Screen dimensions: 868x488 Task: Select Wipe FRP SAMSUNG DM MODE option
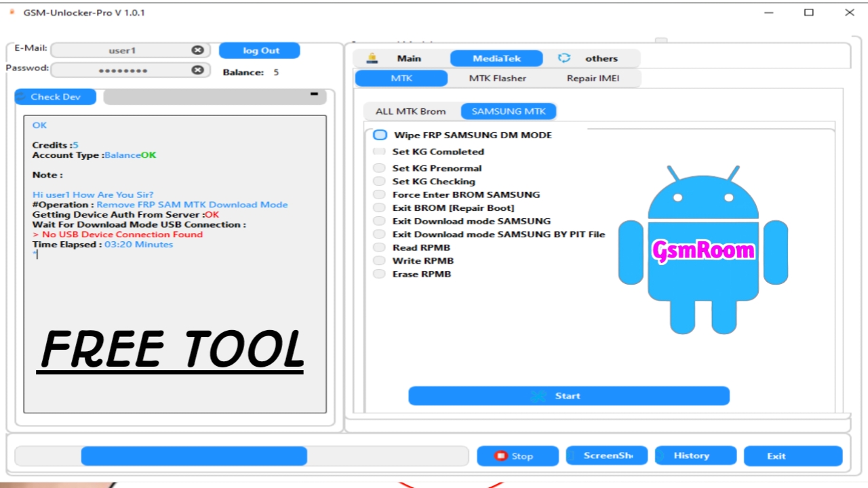tap(380, 135)
